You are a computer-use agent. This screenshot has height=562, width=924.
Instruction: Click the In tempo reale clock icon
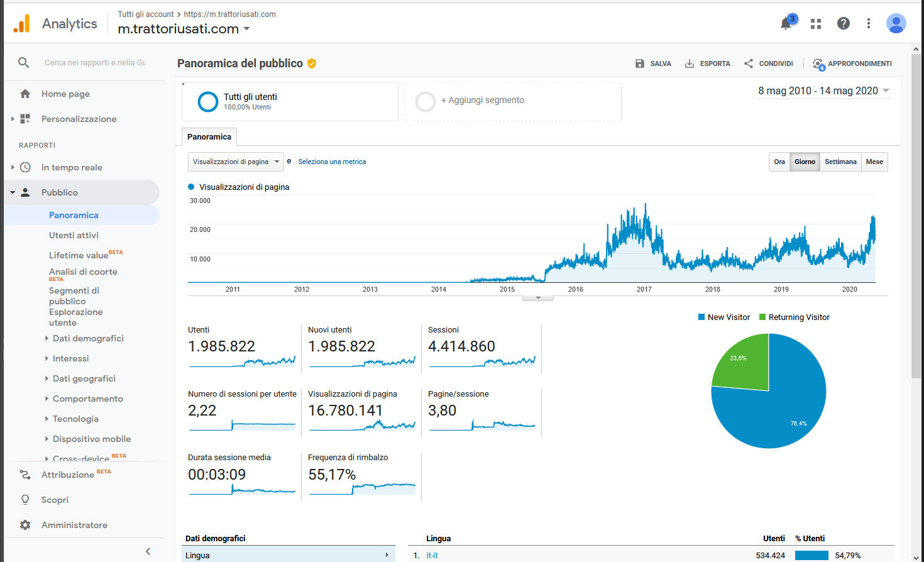[x=25, y=167]
